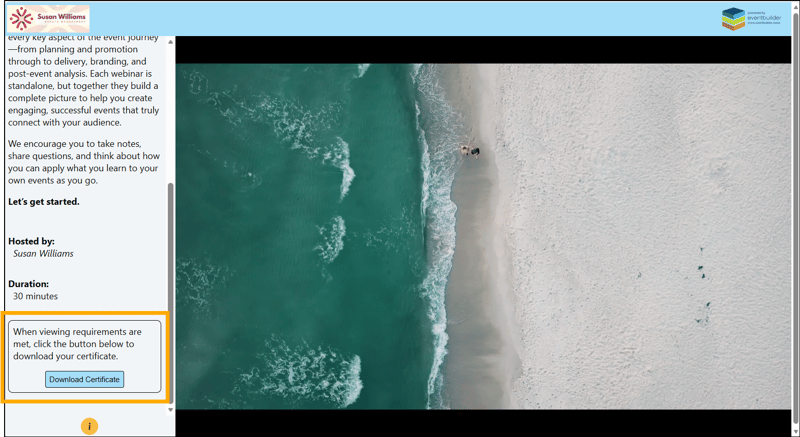800x437 pixels.
Task: Click the 'Let's get started.' text
Action: (x=44, y=201)
